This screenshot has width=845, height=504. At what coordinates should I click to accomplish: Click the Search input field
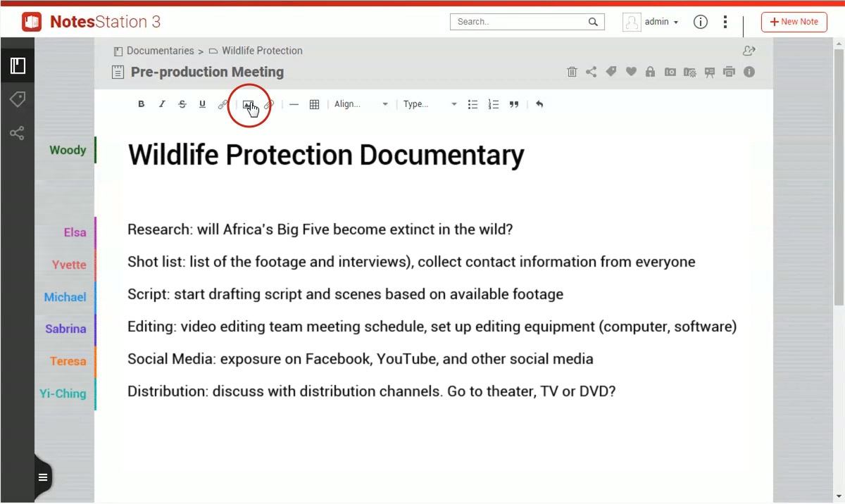[520, 22]
